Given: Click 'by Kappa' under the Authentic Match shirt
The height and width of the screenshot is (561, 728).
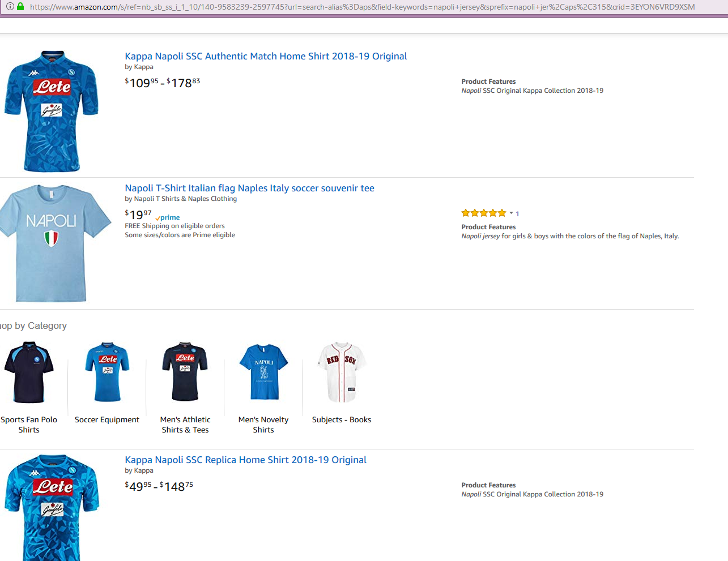Looking at the screenshot, I should [x=139, y=67].
